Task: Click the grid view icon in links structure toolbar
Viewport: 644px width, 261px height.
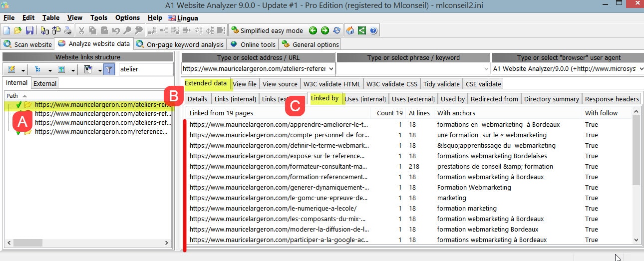Action: pos(61,69)
